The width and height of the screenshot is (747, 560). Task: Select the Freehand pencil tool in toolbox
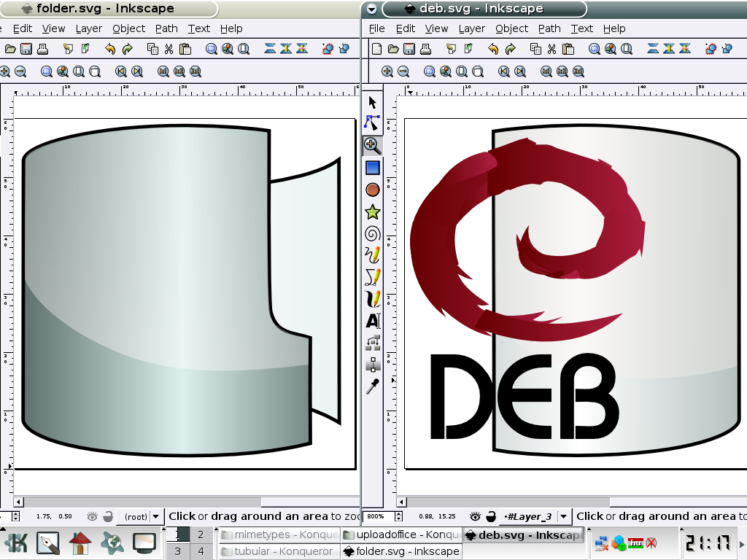pyautogui.click(x=373, y=255)
